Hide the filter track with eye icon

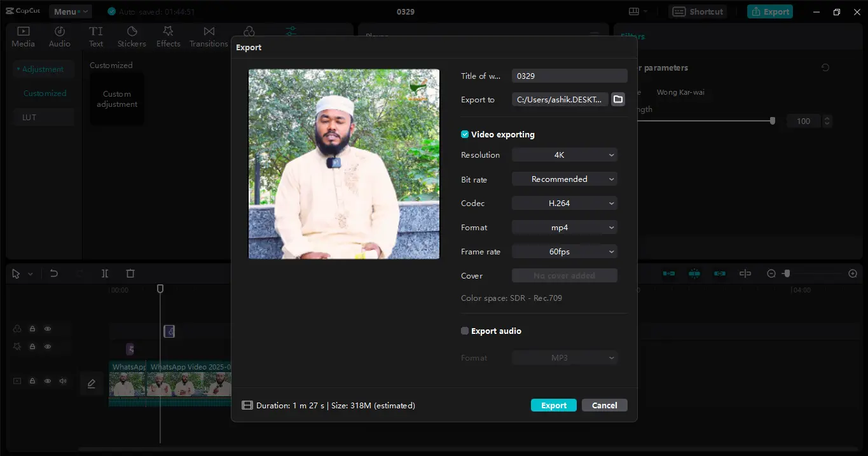[48, 329]
